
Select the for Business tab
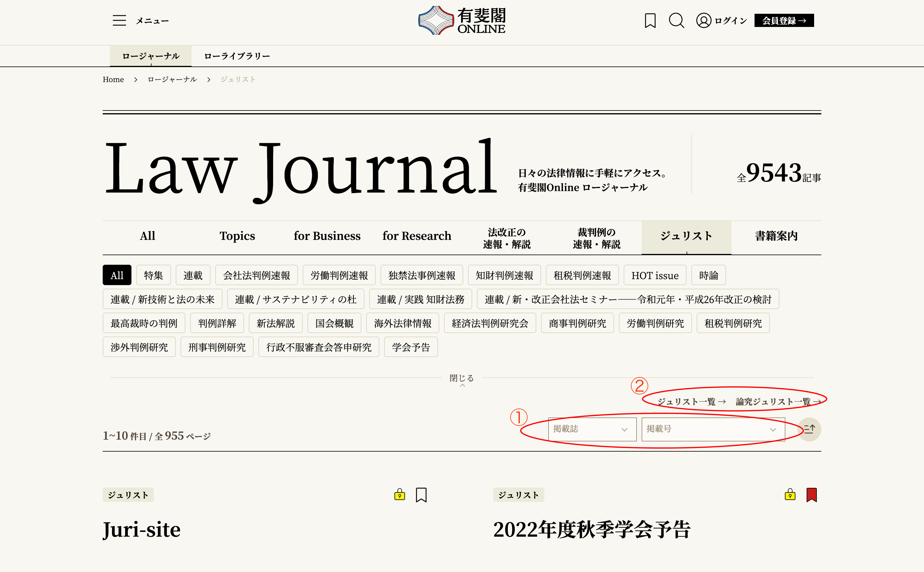(x=327, y=236)
